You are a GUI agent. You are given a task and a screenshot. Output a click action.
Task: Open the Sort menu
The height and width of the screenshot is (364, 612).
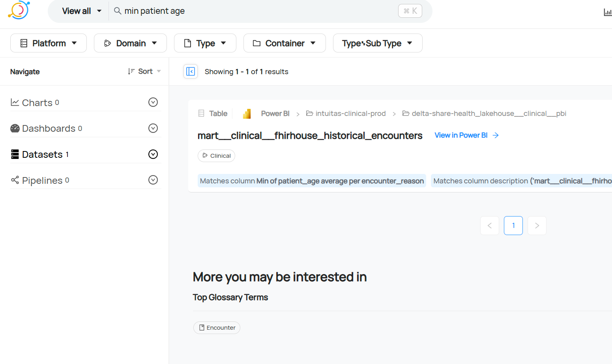144,71
